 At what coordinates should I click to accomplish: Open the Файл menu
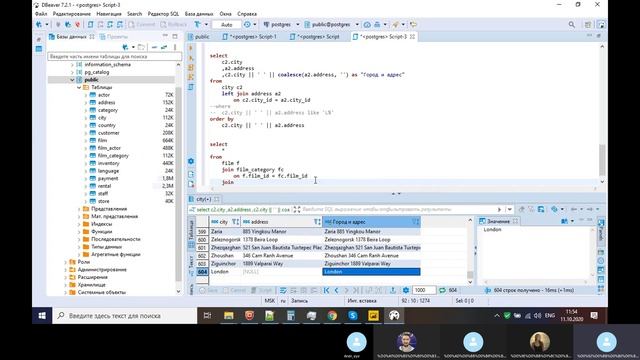coord(41,14)
